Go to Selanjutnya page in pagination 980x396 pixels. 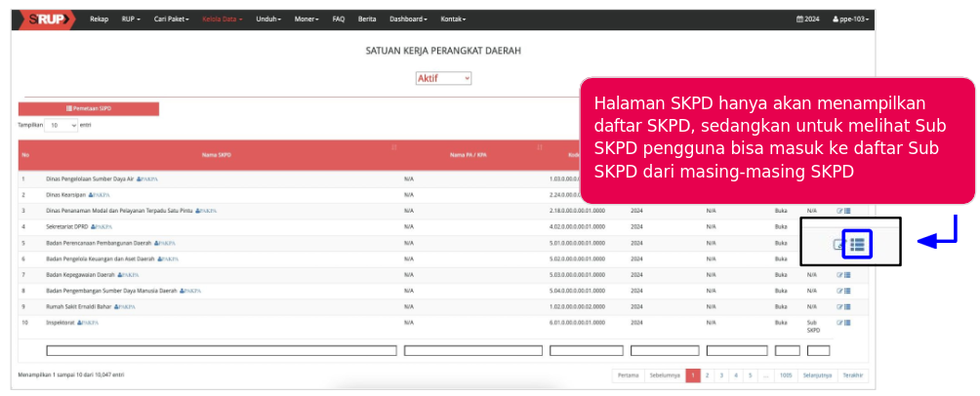coord(817,375)
